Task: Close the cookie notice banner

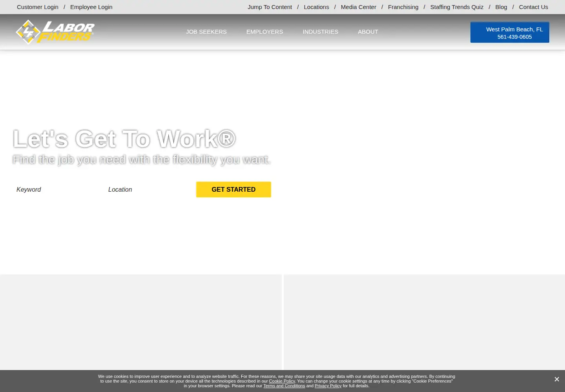Action: (556, 379)
